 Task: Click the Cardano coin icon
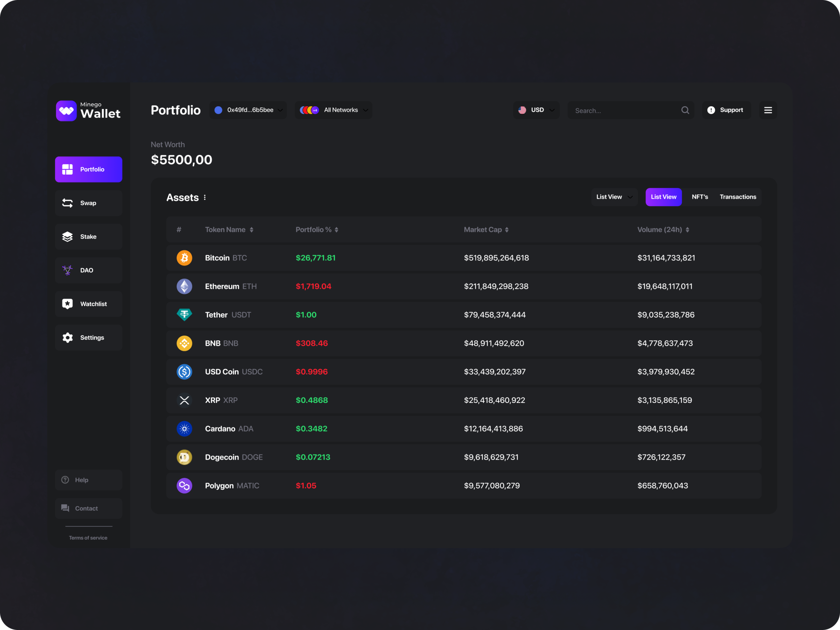pyautogui.click(x=184, y=429)
